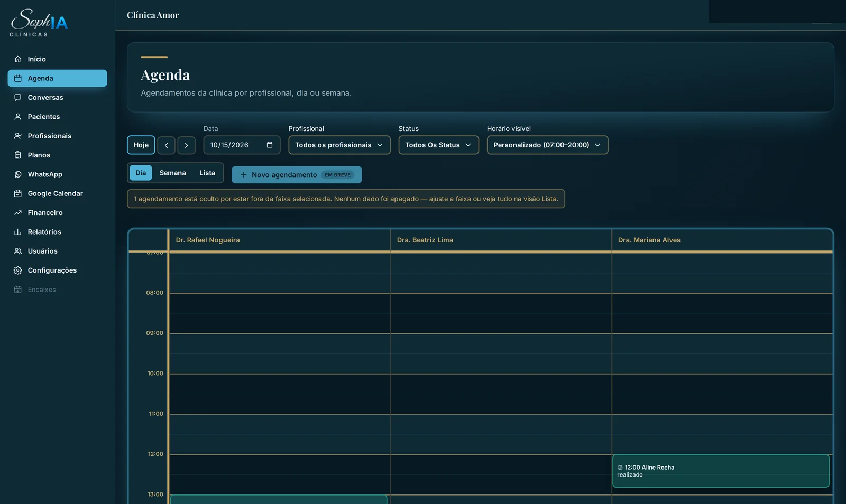846x504 pixels.
Task: Click the Pacientes person icon
Action: click(x=18, y=117)
